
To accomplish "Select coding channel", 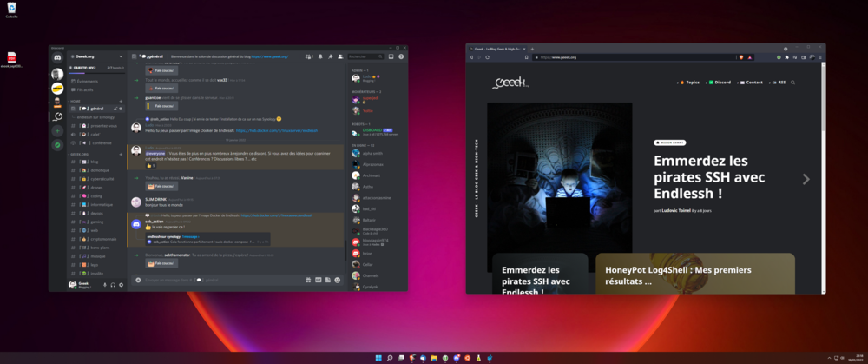I will pos(97,196).
